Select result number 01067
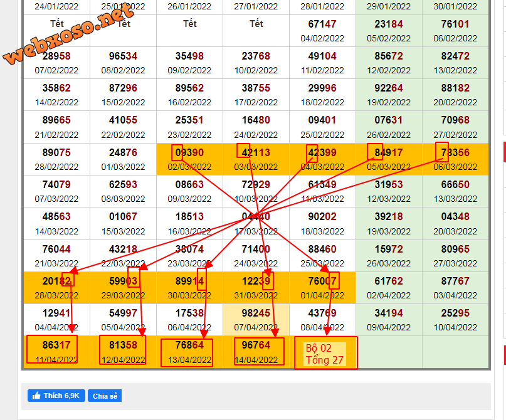The width and height of the screenshot is (506, 420). coord(123,216)
